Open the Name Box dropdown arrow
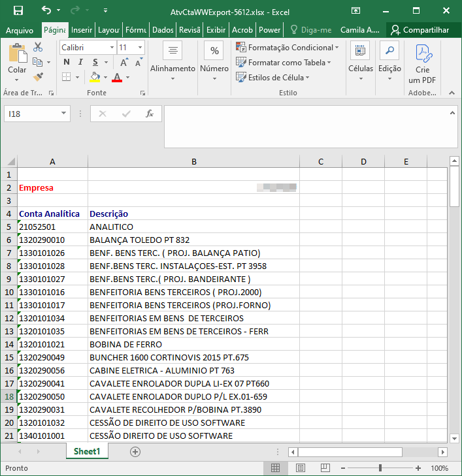This screenshot has width=462, height=476. pos(63,113)
